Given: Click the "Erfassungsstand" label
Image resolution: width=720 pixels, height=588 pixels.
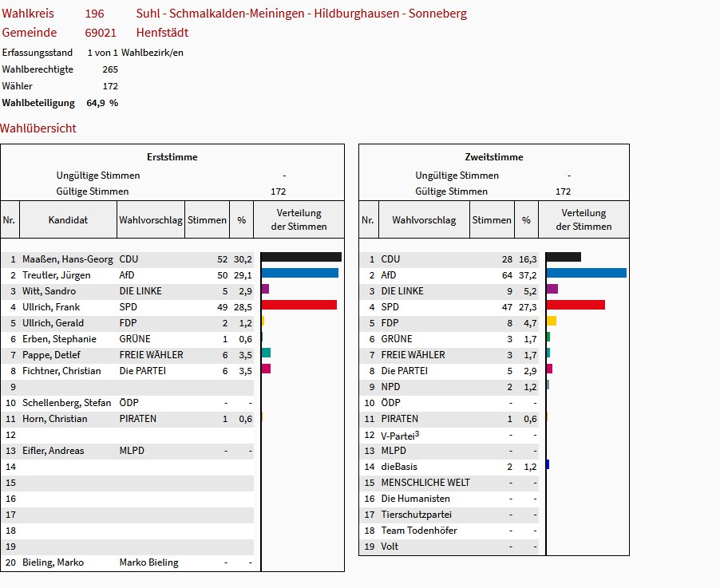Looking at the screenshot, I should (x=38, y=53).
